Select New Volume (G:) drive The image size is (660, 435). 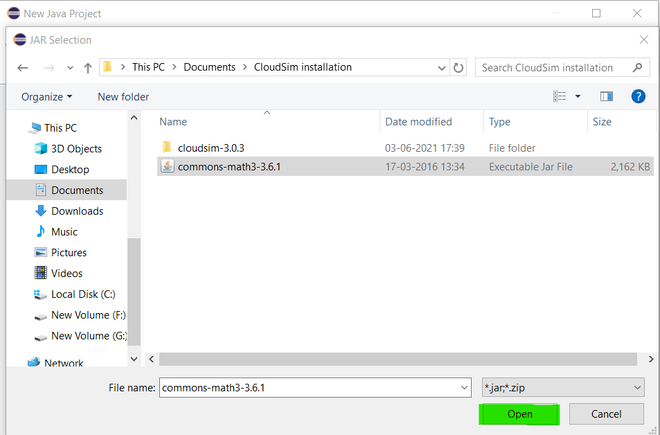[x=80, y=336]
